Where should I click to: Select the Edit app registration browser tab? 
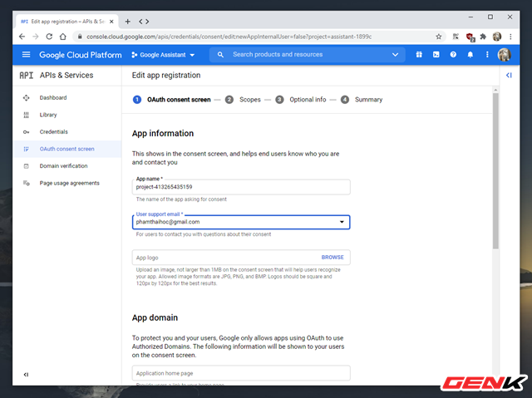click(67, 22)
